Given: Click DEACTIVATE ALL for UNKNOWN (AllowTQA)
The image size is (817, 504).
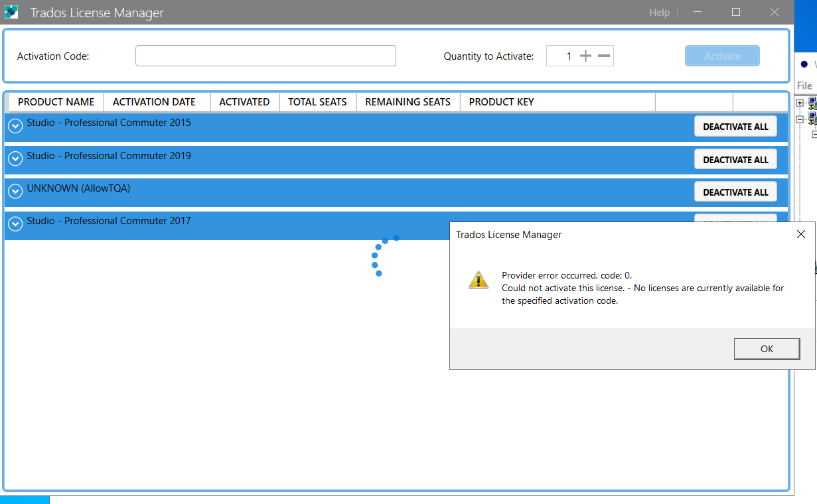Looking at the screenshot, I should 735,191.
